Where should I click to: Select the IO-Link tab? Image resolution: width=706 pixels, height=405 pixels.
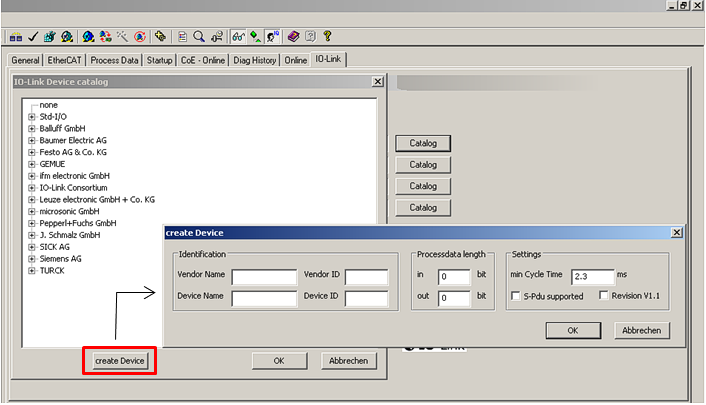(328, 59)
